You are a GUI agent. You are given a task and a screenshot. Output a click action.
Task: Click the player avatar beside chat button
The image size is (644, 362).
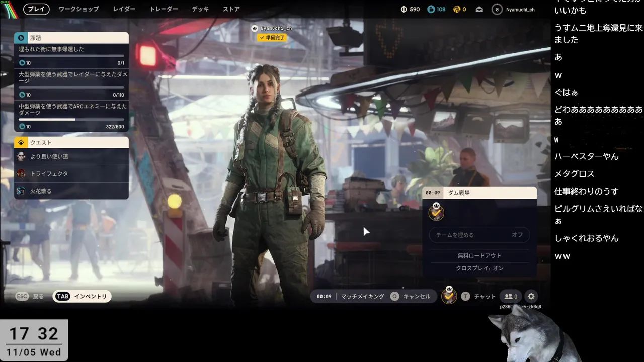click(x=449, y=296)
